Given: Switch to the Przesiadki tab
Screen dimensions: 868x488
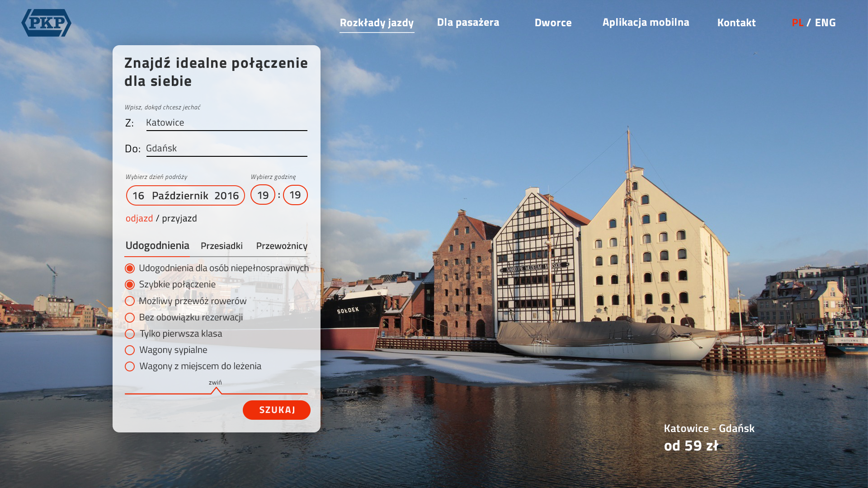Looking at the screenshot, I should coord(222,246).
